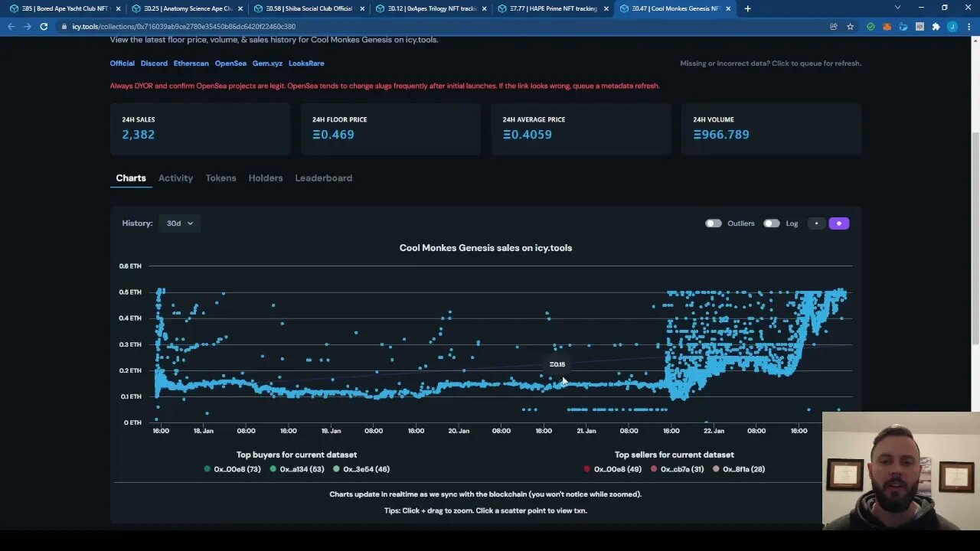
Task: Select the large purple dot size button
Action: [x=839, y=223]
